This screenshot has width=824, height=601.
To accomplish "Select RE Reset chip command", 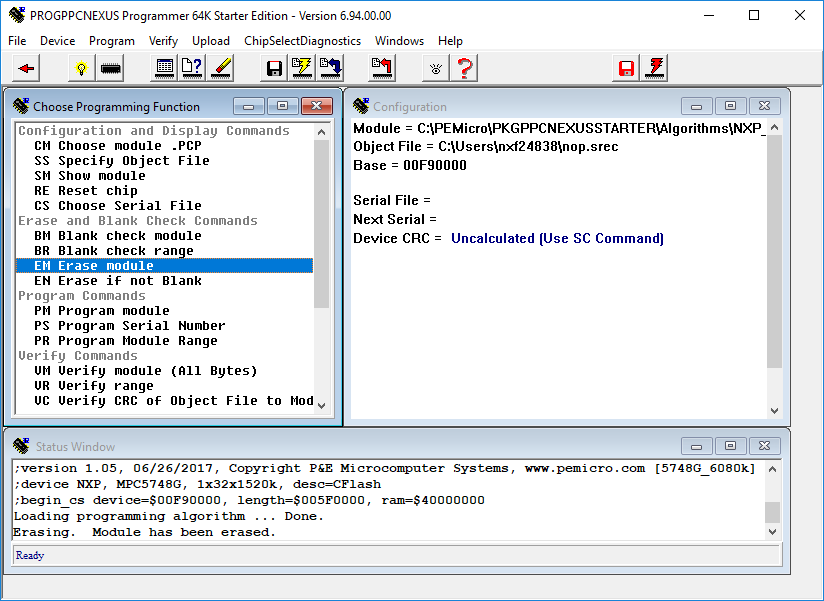I will 164,191.
